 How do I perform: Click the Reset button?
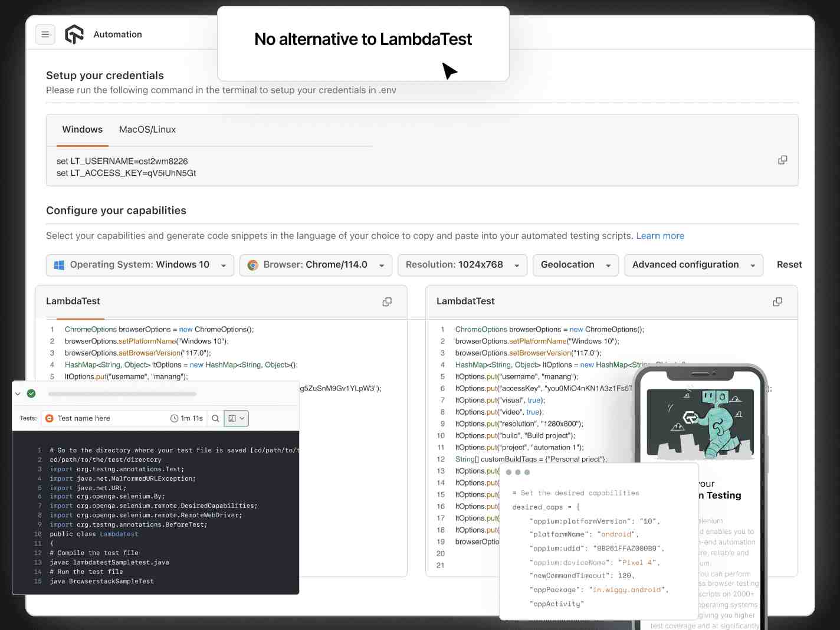point(789,265)
